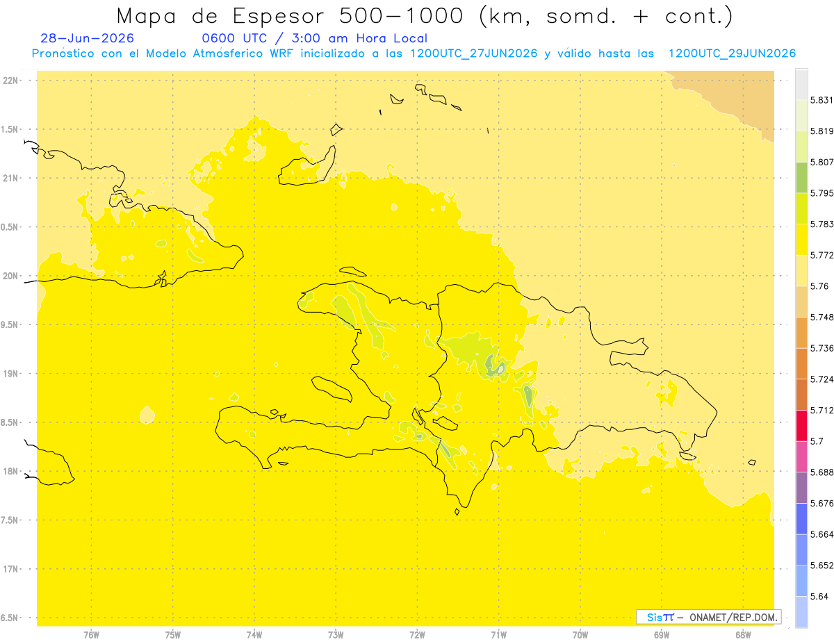
Task: Select the gray swatch above 5.831
Action: click(801, 84)
